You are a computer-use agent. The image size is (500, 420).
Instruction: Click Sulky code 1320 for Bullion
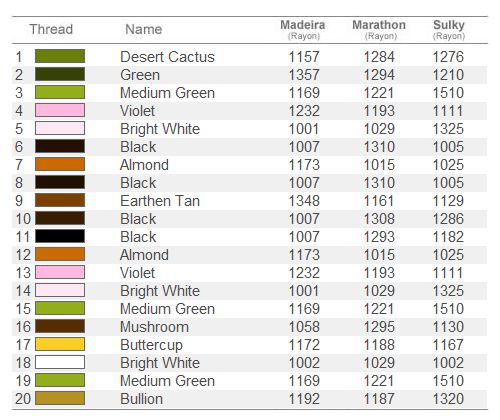pos(448,399)
